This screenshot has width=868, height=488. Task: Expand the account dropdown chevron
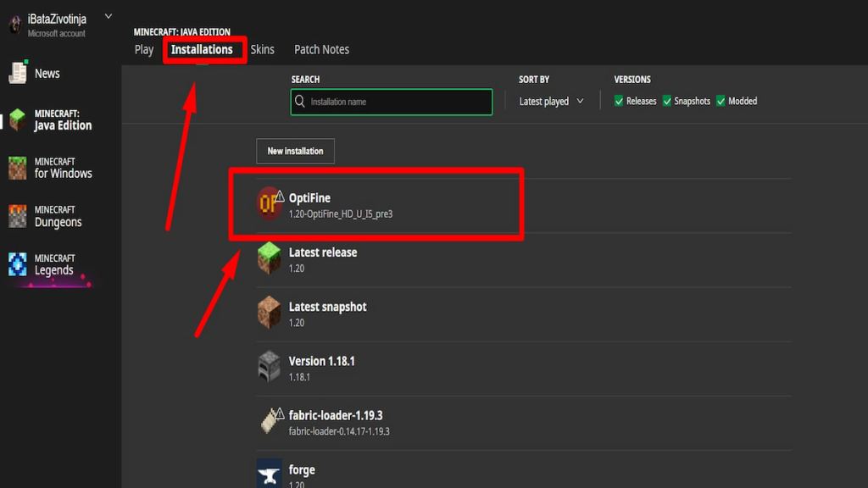[x=108, y=17]
